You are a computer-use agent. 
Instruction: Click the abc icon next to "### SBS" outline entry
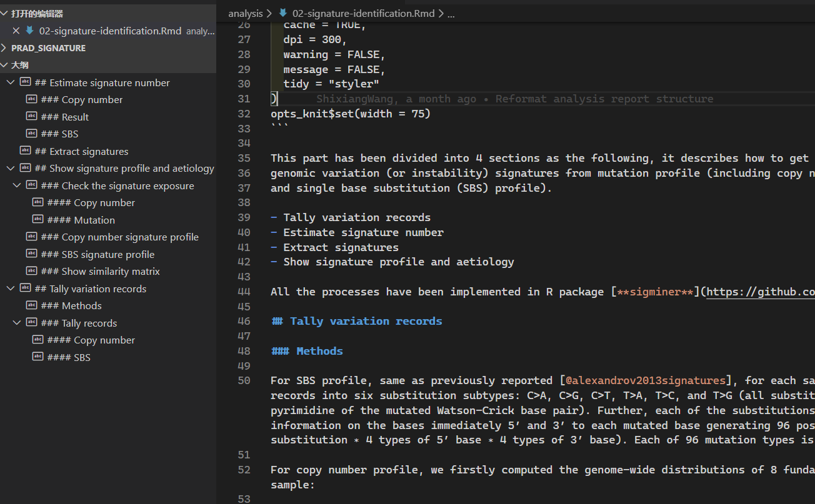(x=32, y=134)
